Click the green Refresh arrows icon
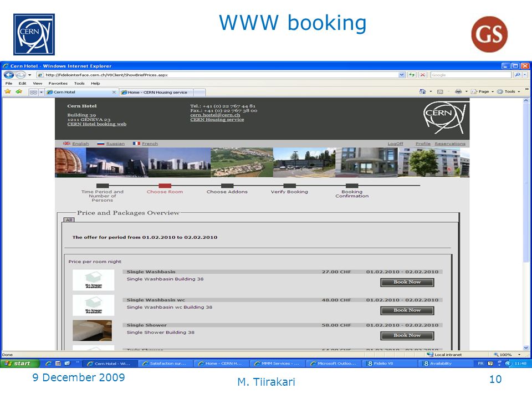The image size is (532, 399). pos(412,75)
